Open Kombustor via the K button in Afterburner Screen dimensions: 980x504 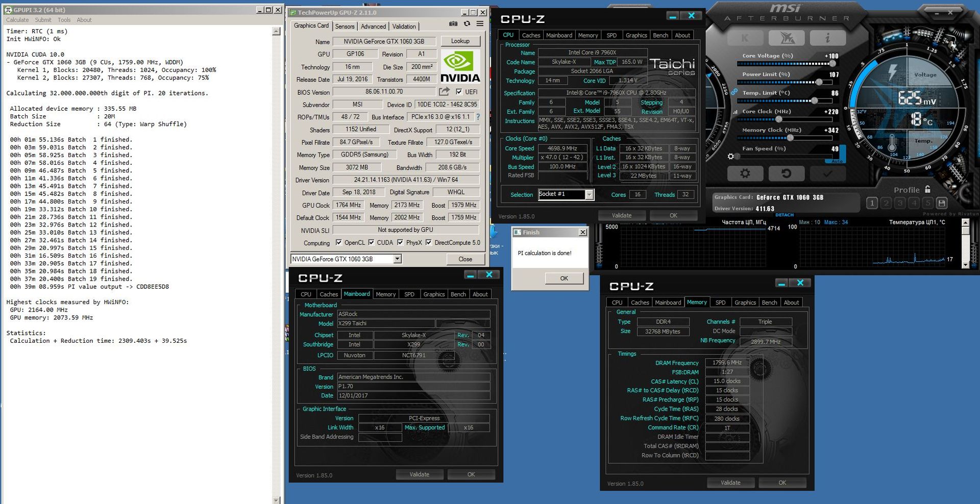(745, 37)
